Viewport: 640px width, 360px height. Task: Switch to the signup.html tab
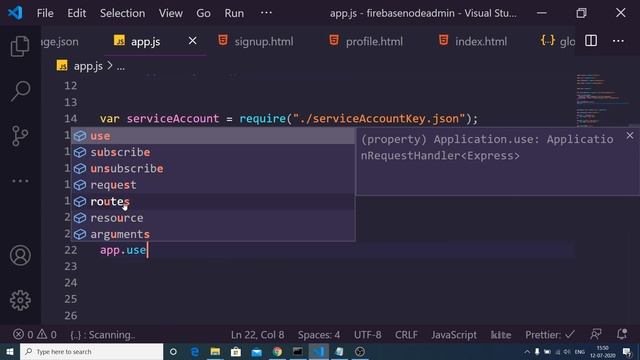(263, 41)
